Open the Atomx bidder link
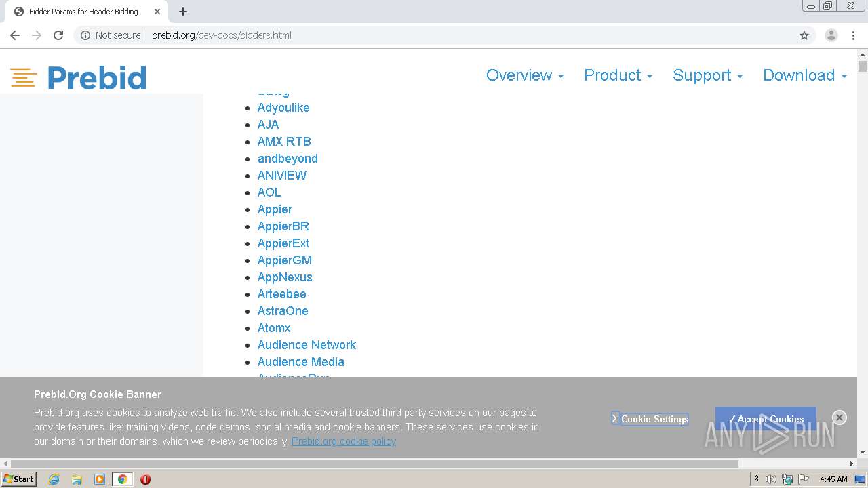Screen dimensions: 868x488 [x=274, y=328]
